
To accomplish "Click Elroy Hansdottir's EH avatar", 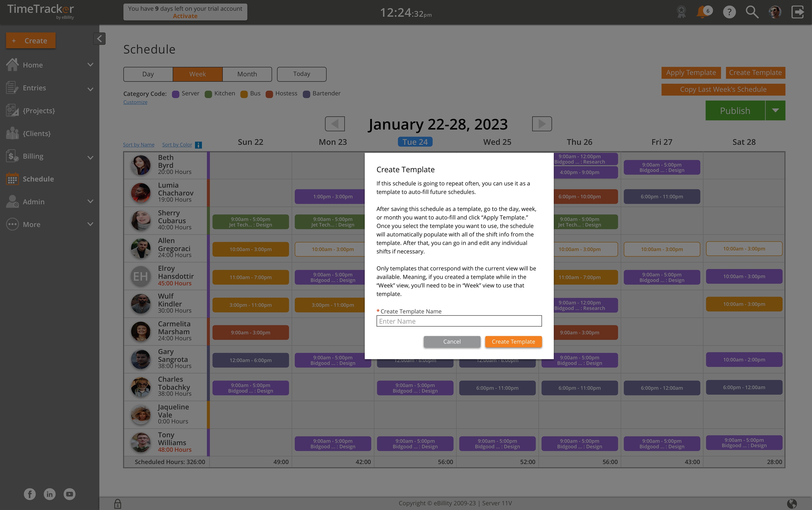I will click(141, 276).
